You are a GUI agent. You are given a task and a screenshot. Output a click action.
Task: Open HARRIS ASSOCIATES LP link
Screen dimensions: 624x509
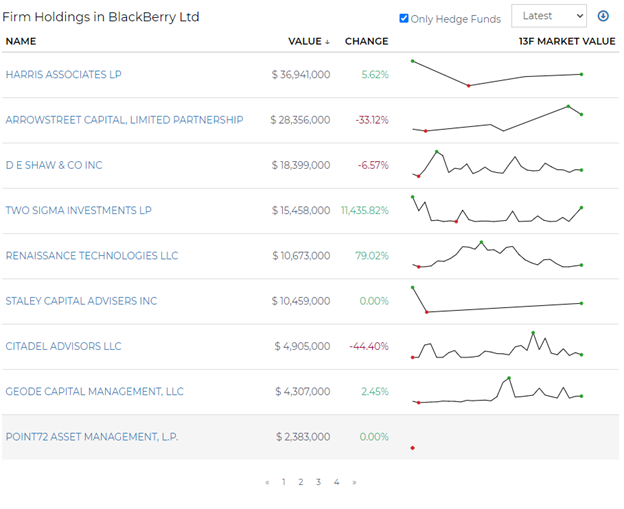[64, 74]
